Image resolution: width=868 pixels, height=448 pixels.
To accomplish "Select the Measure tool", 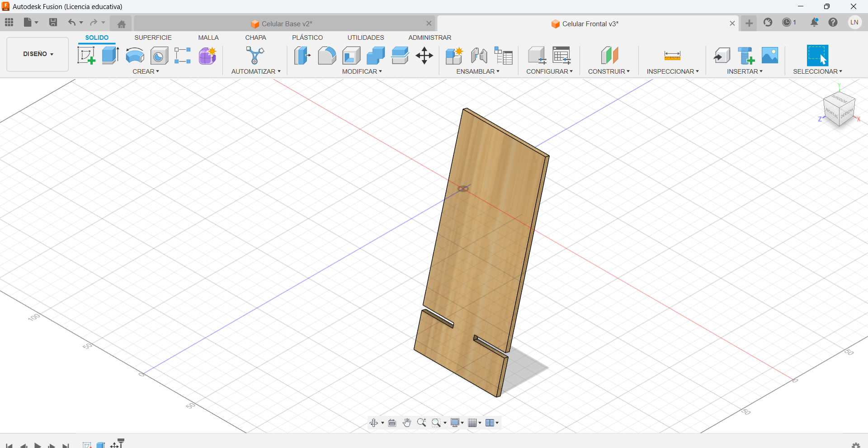I will [x=672, y=56].
